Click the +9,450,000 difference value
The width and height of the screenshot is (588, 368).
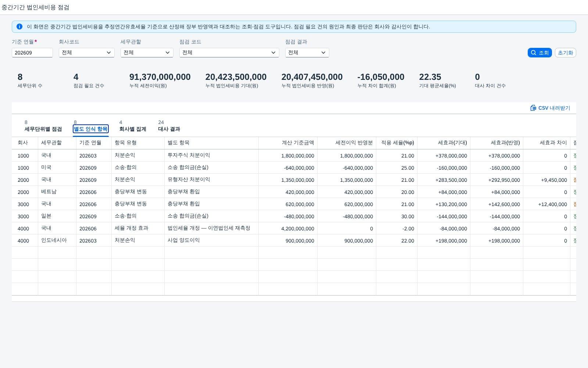point(554,180)
